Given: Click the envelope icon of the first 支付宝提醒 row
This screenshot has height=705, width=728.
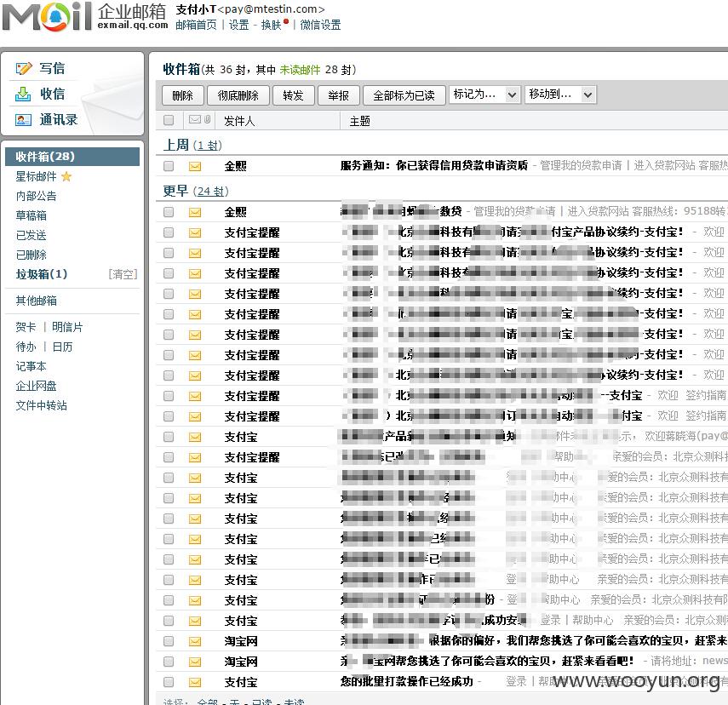Looking at the screenshot, I should point(195,232).
